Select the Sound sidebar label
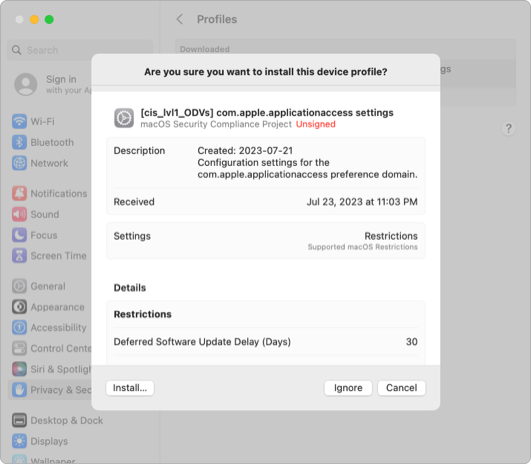The height and width of the screenshot is (464, 531). click(x=45, y=214)
